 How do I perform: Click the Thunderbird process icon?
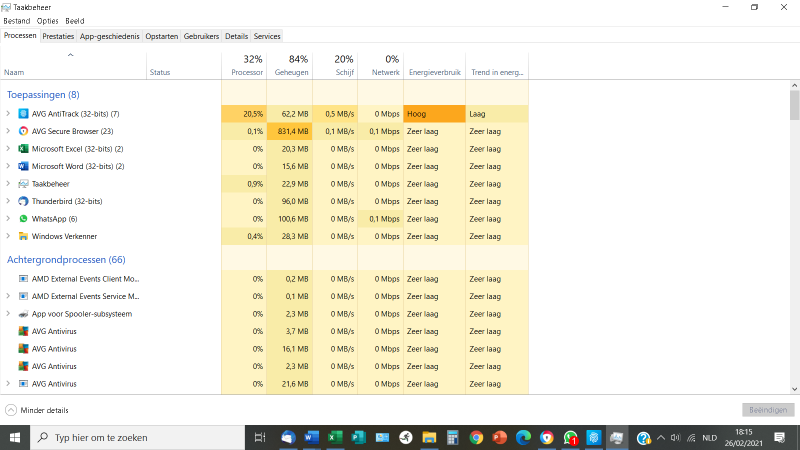pos(23,201)
